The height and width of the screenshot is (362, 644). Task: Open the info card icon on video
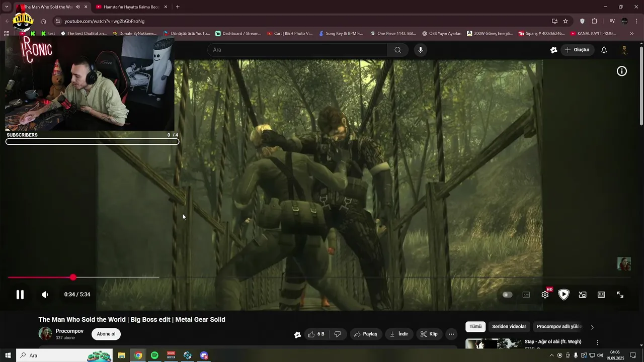click(622, 71)
